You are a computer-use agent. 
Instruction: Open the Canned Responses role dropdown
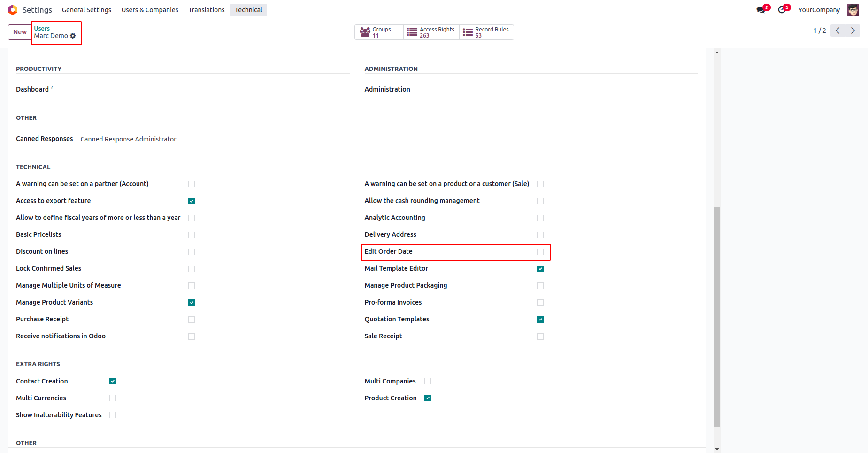point(128,139)
